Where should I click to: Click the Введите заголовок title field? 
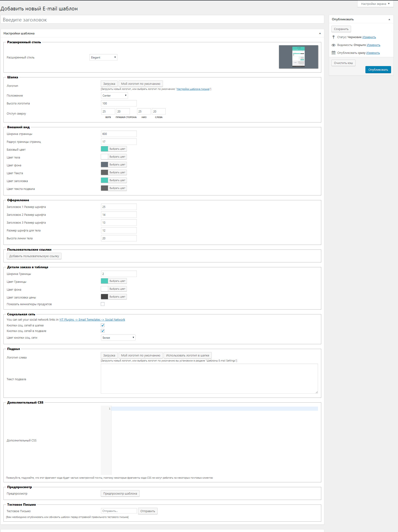[x=162, y=20]
